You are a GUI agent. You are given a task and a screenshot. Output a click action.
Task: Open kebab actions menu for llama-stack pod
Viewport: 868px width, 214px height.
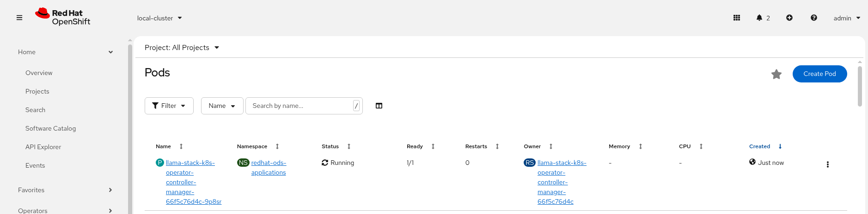click(828, 164)
